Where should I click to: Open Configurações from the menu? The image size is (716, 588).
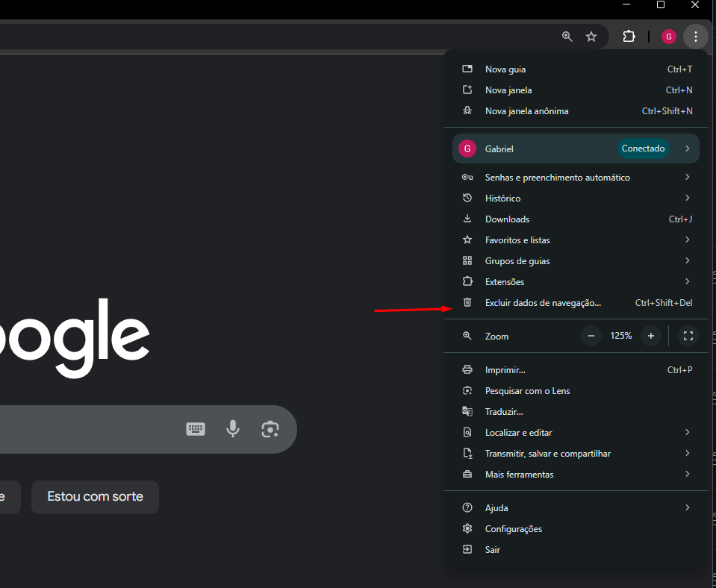(x=513, y=529)
